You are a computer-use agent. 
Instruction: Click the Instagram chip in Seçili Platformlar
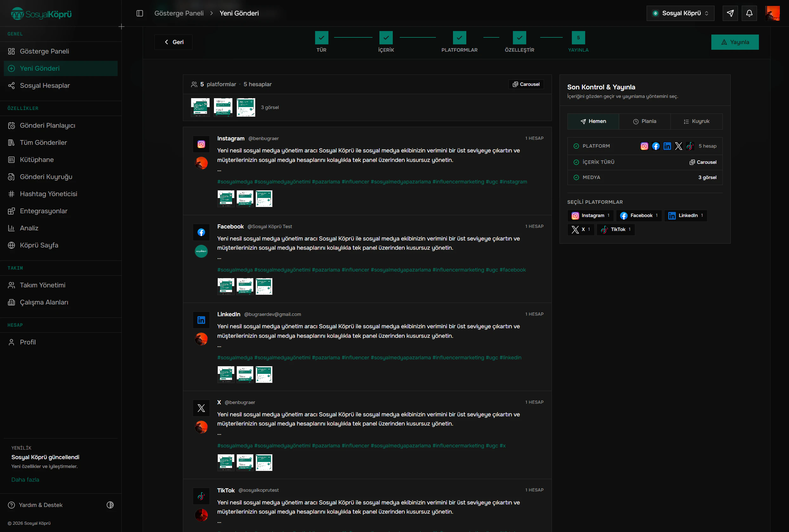(591, 216)
